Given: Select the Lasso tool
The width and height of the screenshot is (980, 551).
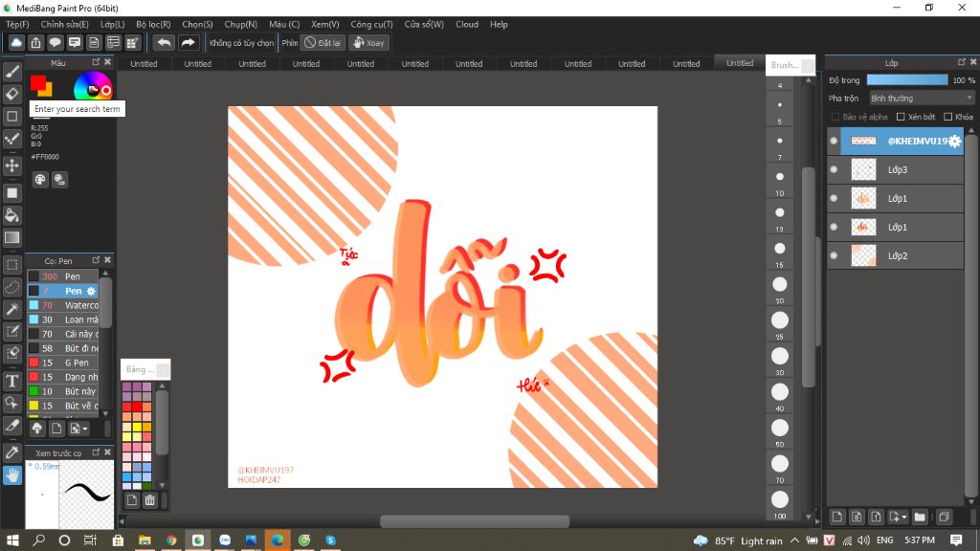Looking at the screenshot, I should coord(11,287).
